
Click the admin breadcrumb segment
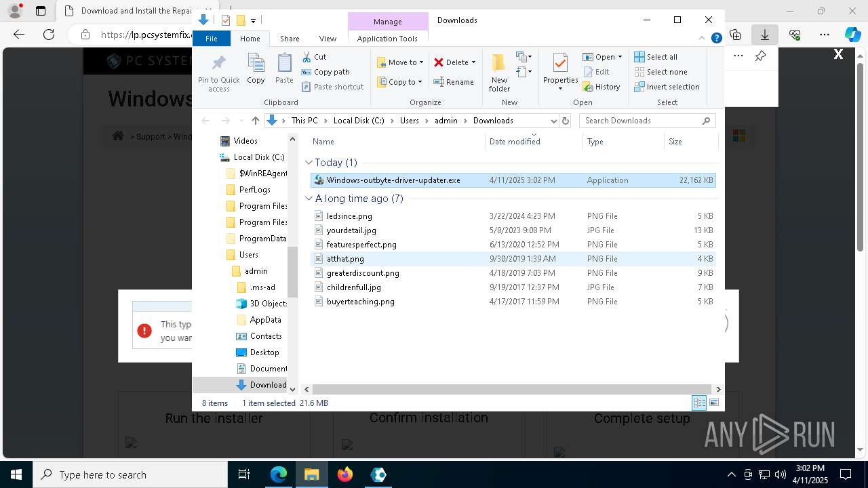pos(446,121)
